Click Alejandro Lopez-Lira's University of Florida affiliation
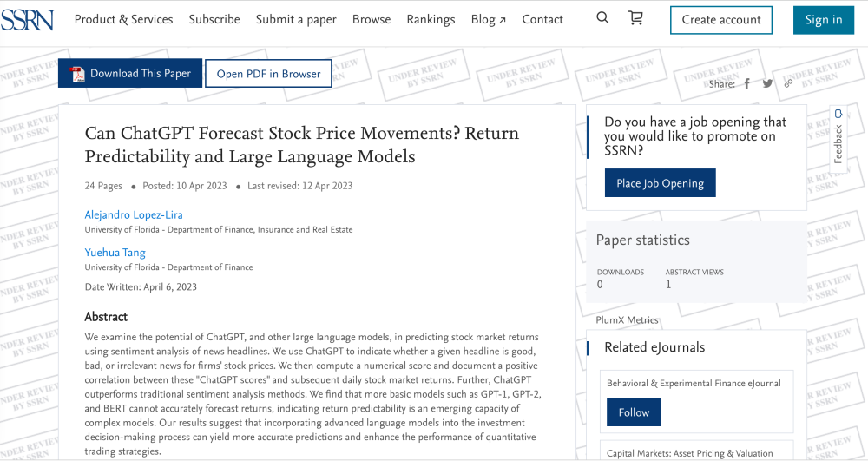The height and width of the screenshot is (461, 868). pos(219,230)
